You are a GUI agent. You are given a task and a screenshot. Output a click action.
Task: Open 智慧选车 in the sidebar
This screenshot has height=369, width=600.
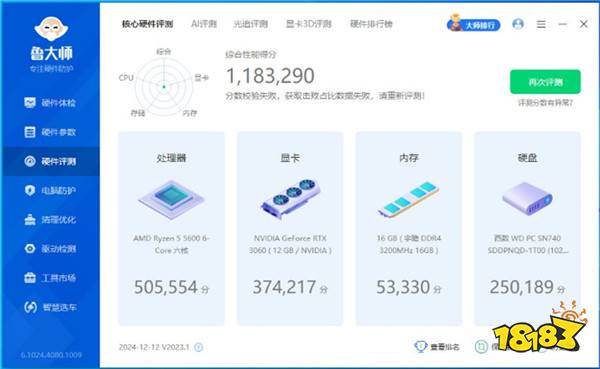(50, 307)
